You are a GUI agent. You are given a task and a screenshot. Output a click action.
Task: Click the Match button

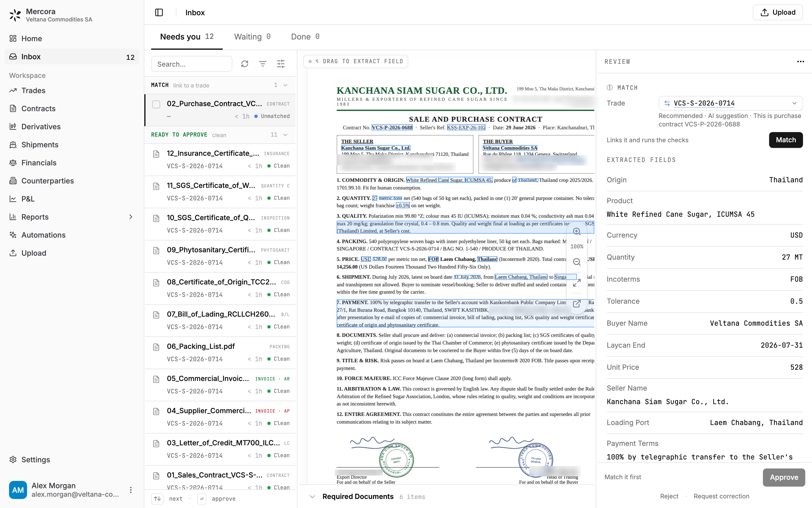[786, 140]
